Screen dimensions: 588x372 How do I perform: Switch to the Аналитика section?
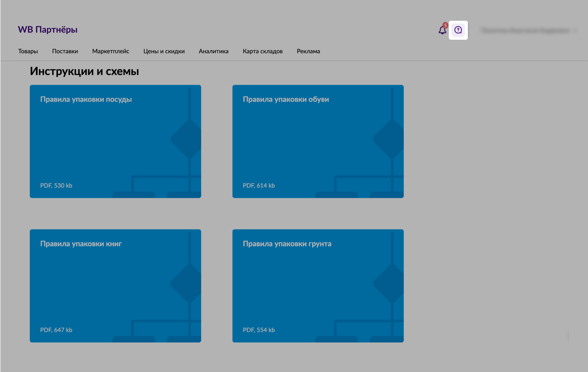click(x=214, y=51)
